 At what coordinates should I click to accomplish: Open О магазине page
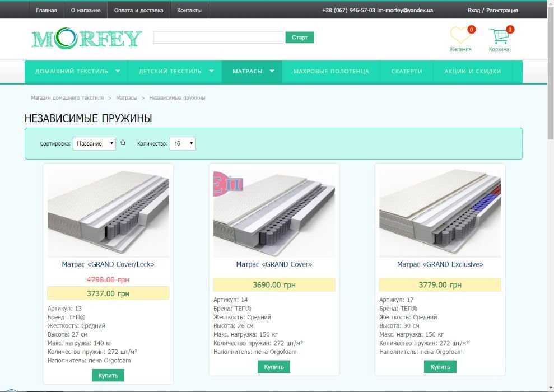(86, 10)
